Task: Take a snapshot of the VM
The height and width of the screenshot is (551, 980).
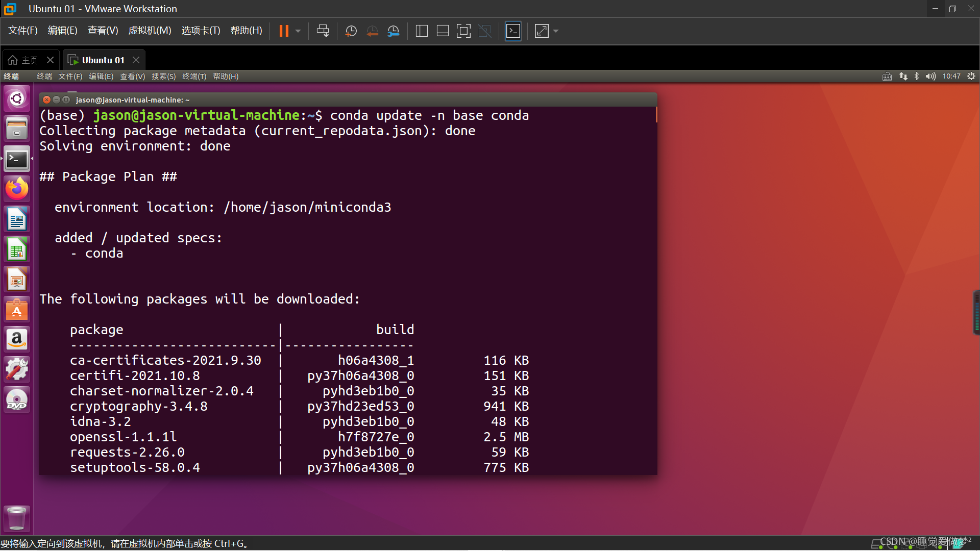Action: pyautogui.click(x=351, y=31)
